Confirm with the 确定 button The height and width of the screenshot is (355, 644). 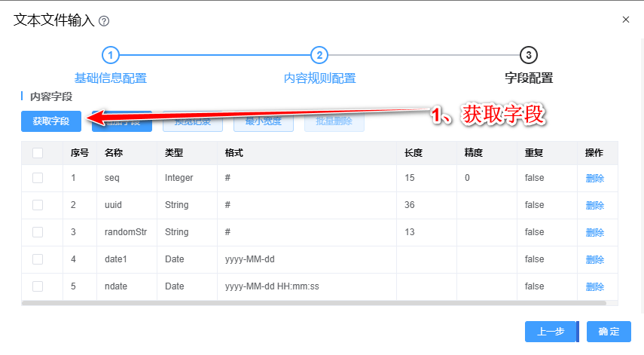point(609,332)
